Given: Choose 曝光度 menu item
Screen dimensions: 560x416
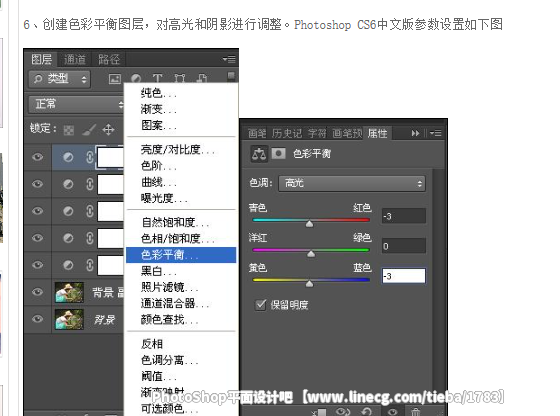Looking at the screenshot, I should (x=164, y=198).
